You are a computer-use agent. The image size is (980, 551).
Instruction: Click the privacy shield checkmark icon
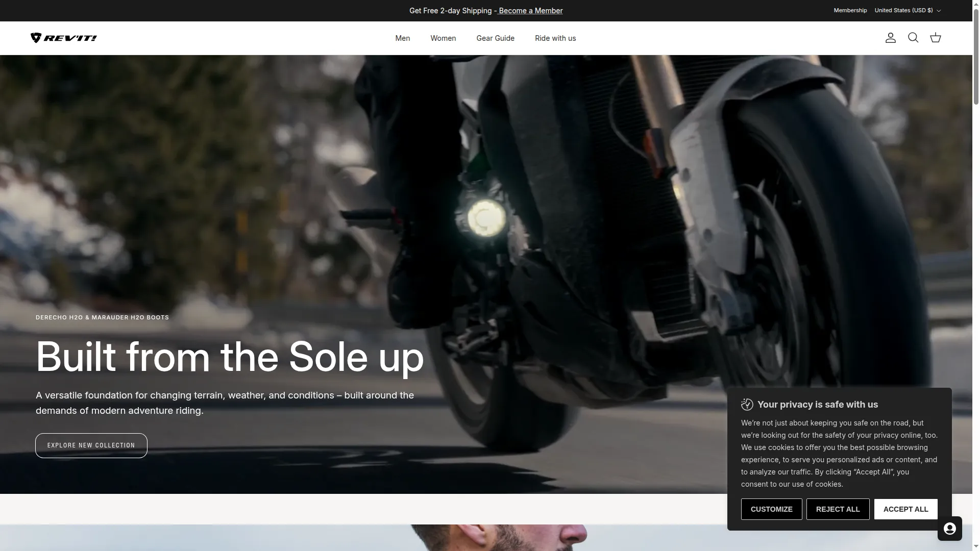[747, 405]
